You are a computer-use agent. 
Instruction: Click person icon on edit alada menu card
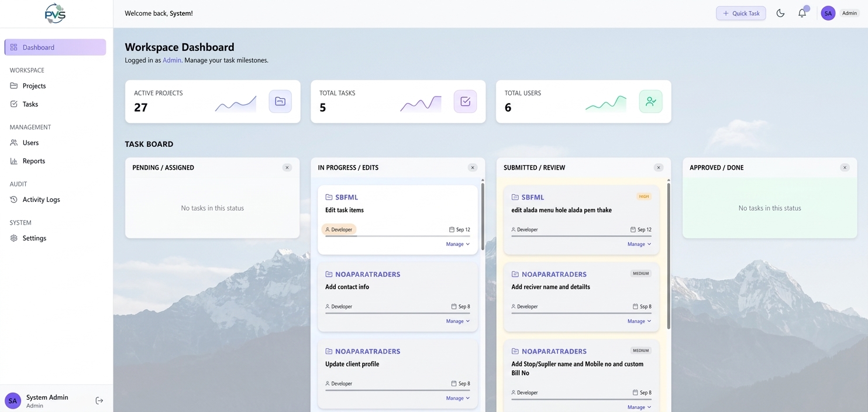[x=514, y=229]
